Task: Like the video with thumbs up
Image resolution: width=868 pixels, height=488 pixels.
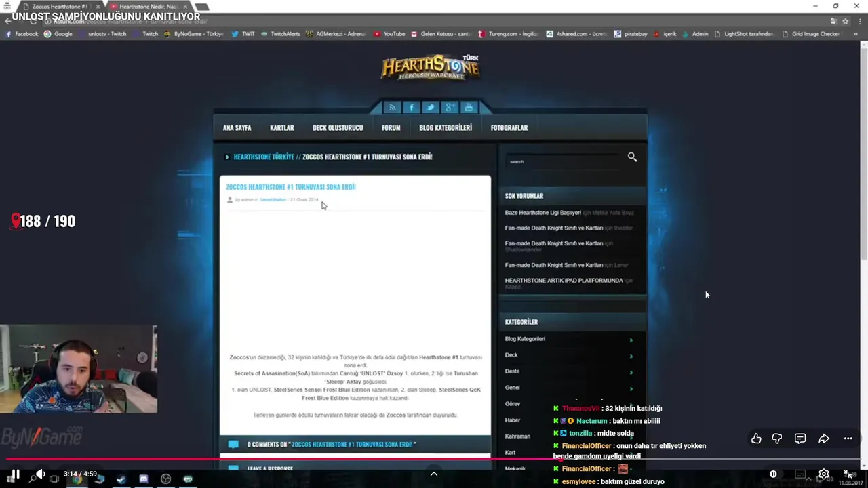Action: point(756,439)
